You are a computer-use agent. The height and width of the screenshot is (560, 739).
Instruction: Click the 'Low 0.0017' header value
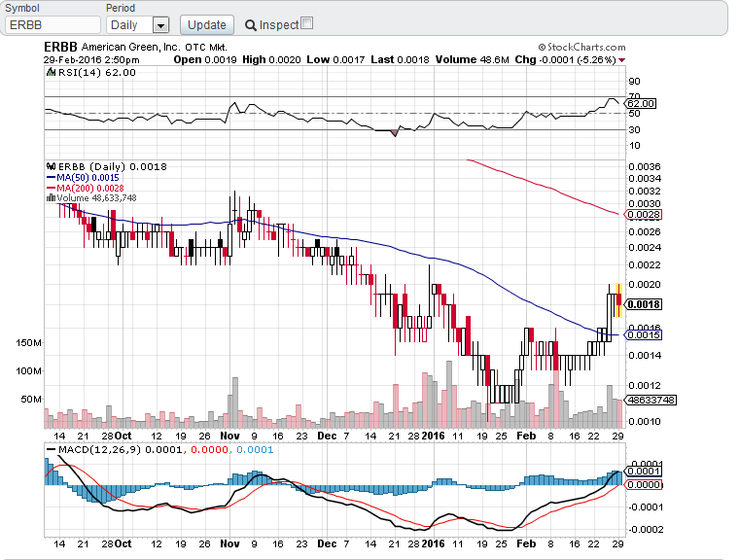(x=335, y=60)
